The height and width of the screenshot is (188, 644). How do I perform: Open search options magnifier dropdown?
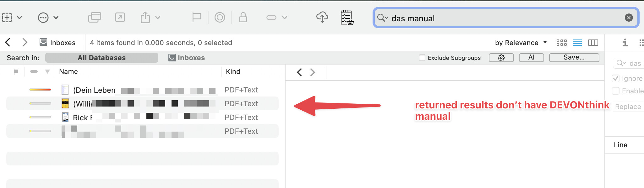point(382,18)
